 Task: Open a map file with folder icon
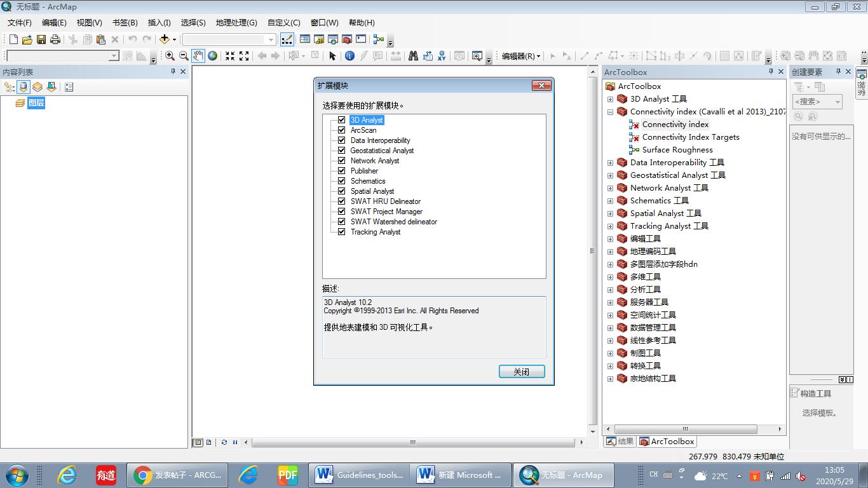27,39
